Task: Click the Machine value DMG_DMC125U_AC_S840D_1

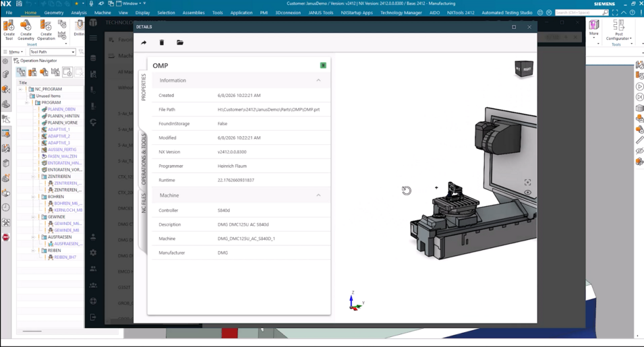Action: pos(246,239)
